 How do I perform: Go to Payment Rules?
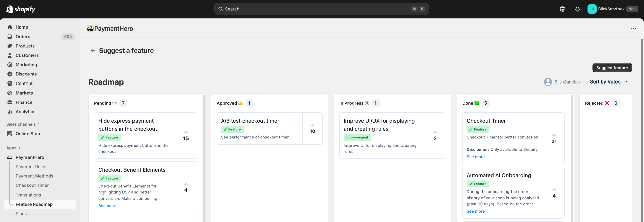tap(31, 167)
